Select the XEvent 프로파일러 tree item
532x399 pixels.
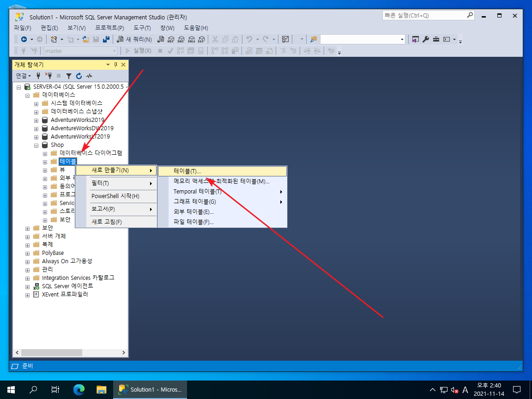click(65, 295)
